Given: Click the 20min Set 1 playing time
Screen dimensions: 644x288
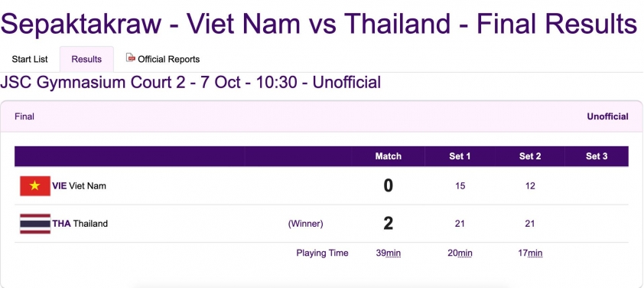Looking at the screenshot, I should click(x=460, y=253).
